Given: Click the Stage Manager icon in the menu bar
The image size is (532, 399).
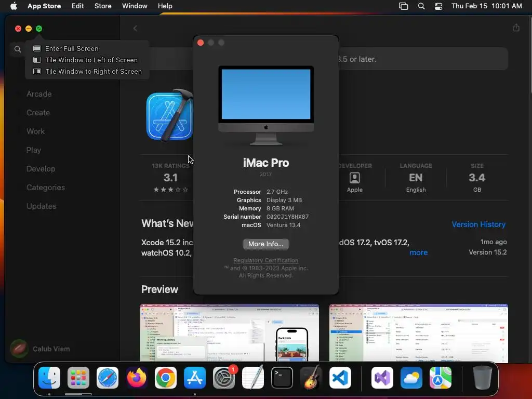Looking at the screenshot, I should 403,6.
